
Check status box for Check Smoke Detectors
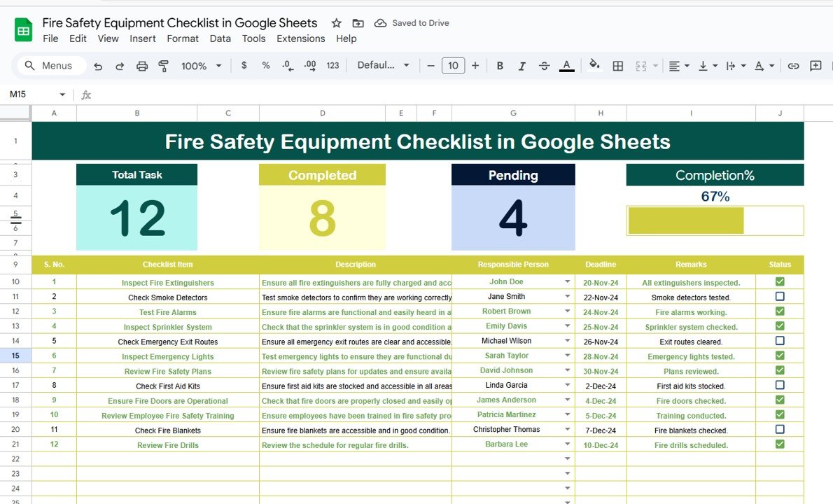click(x=780, y=296)
